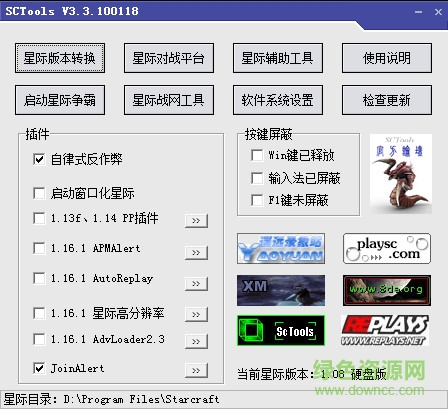Image resolution: width=448 pixels, height=409 pixels.
Task: Expand the AdvLoader2.3 >> options button
Action: 196,342
